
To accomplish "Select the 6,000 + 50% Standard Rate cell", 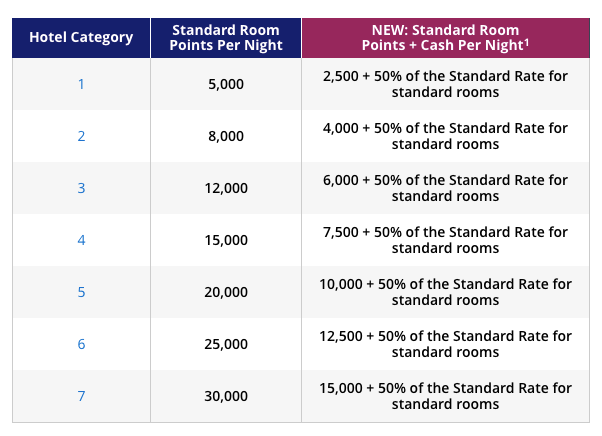I will coord(446,188).
